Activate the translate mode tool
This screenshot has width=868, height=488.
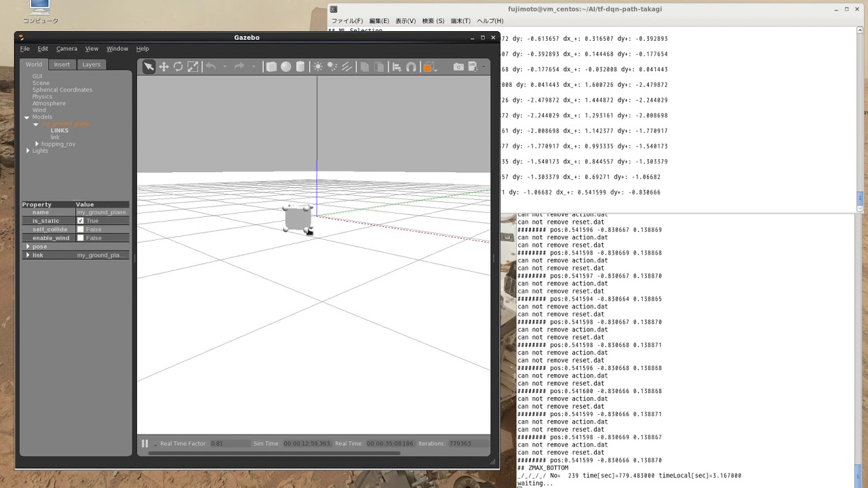(163, 66)
